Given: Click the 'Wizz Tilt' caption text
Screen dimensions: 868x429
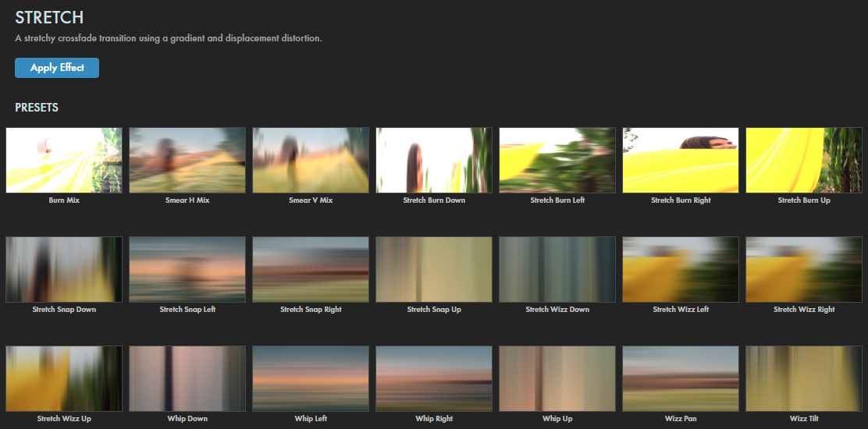Looking at the screenshot, I should click(x=804, y=419).
